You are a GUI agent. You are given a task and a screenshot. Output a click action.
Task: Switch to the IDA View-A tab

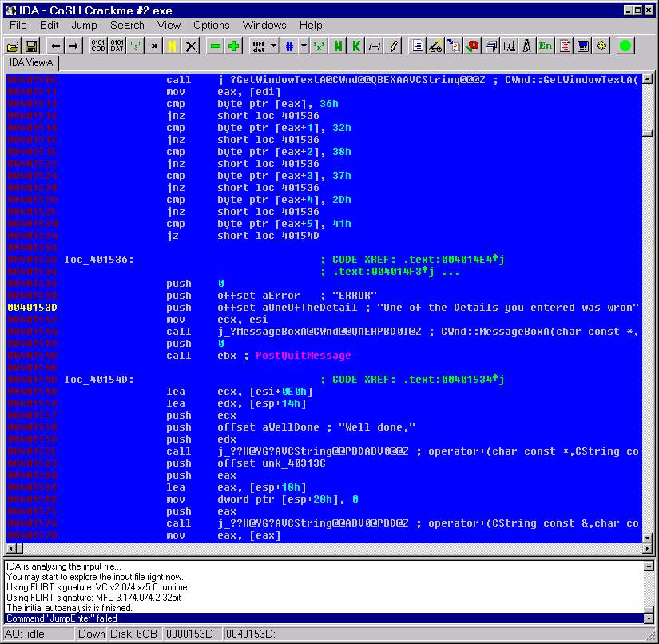32,62
